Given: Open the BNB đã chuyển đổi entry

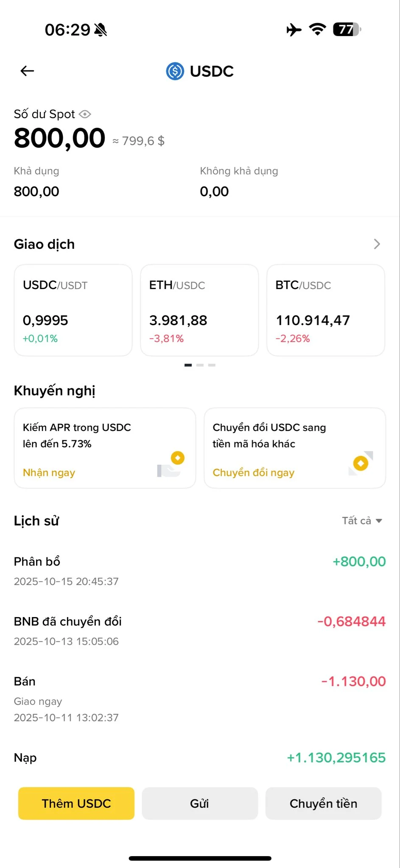Looking at the screenshot, I should [199, 631].
